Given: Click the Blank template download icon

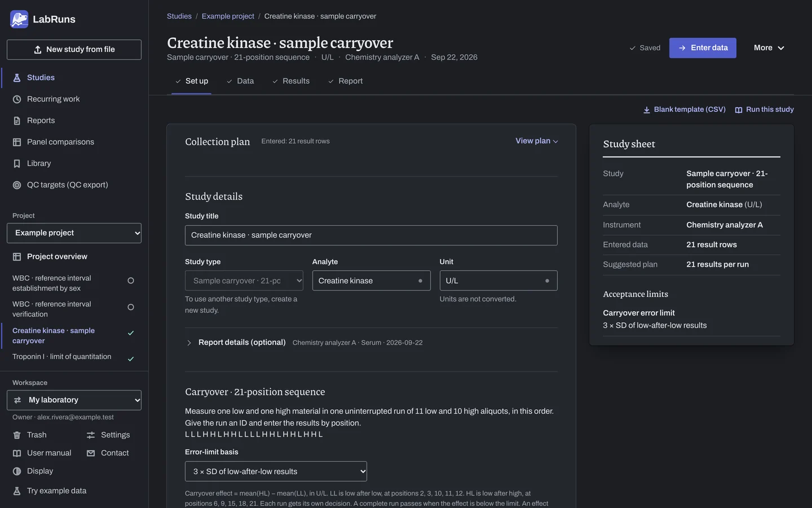Looking at the screenshot, I should point(647,110).
